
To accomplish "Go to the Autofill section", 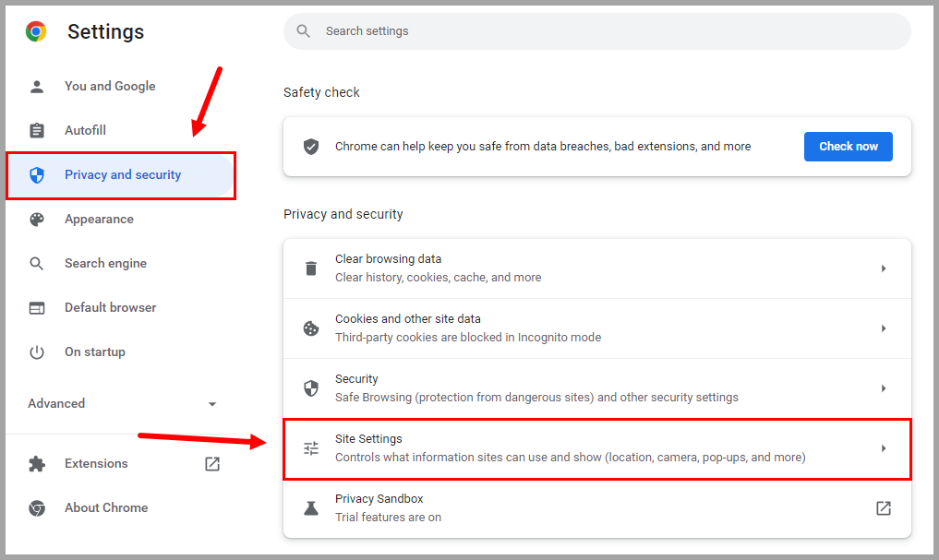I will pos(85,130).
